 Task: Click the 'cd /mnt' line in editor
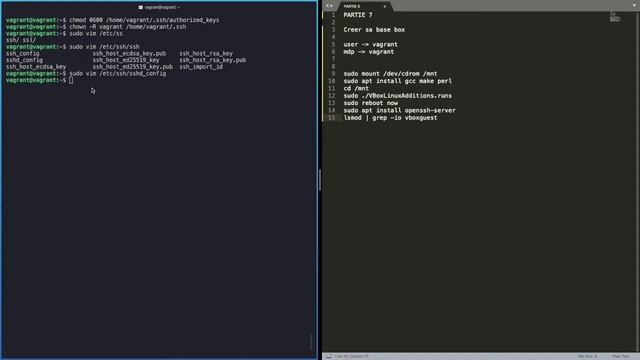[x=356, y=89]
